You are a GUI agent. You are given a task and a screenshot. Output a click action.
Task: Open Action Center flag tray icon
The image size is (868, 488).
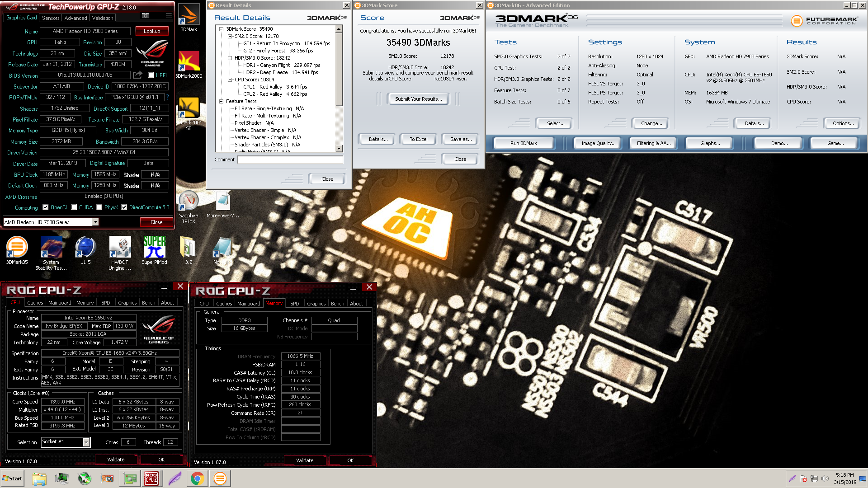point(803,479)
